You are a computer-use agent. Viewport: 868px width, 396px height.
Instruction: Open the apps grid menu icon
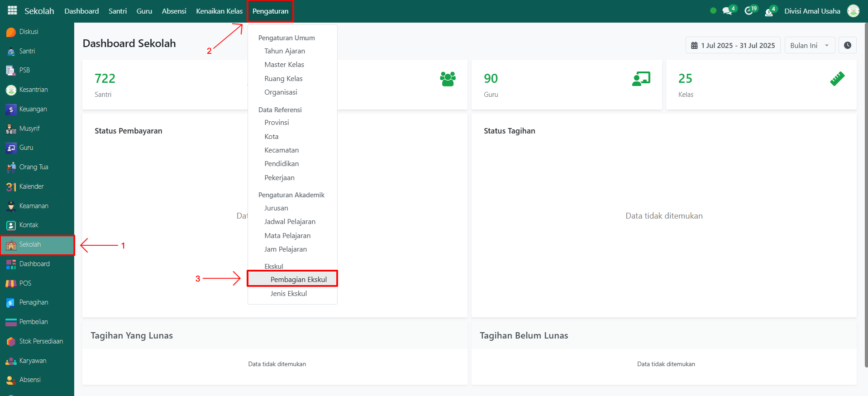click(x=12, y=11)
